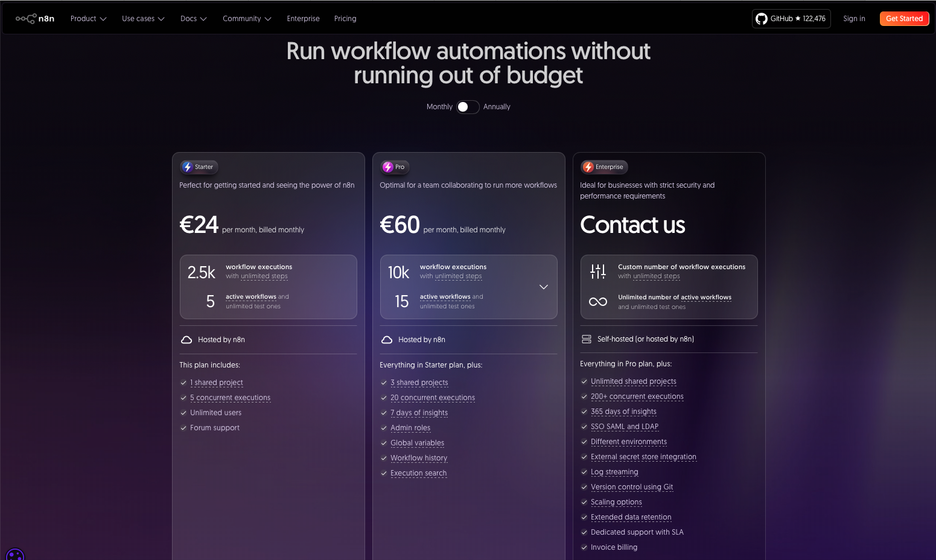Click the n8n logo in header
This screenshot has width=936, height=560.
(35, 19)
